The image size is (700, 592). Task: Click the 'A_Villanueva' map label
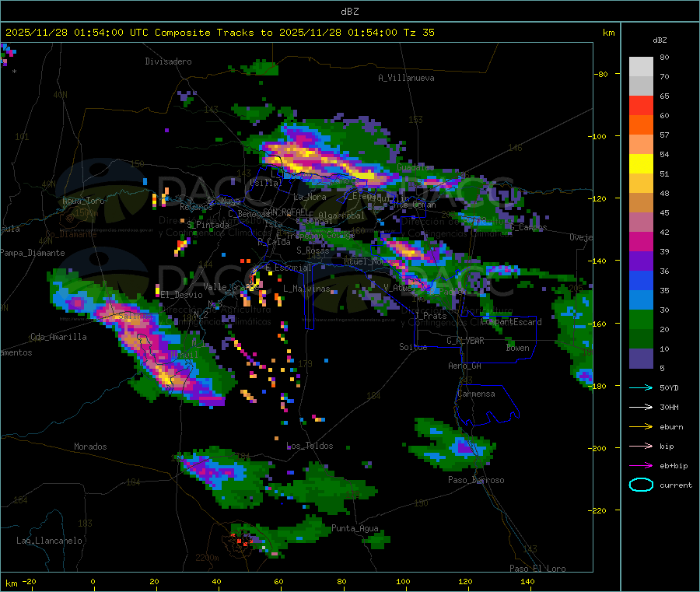pyautogui.click(x=406, y=78)
